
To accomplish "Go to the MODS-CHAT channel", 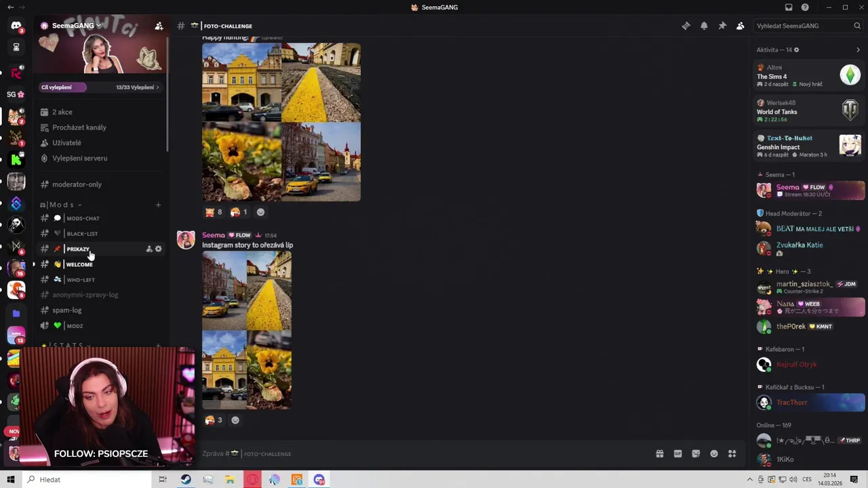I will 100,218.
